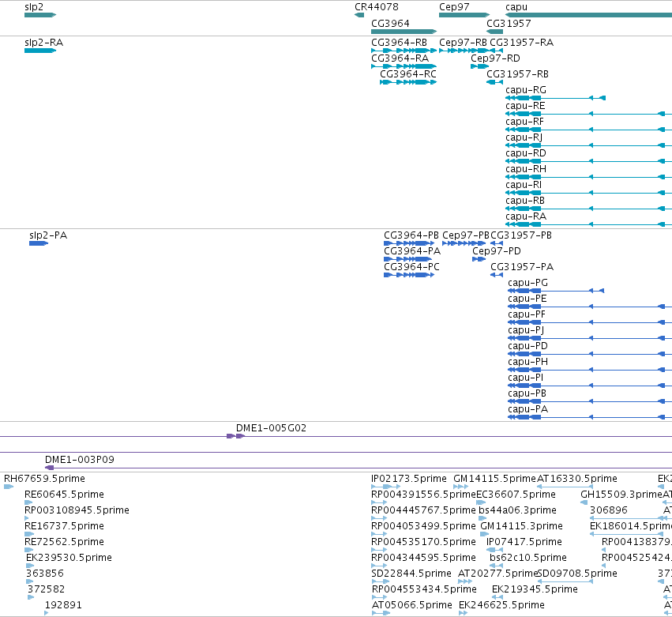
Task: Select transcript label CG3964-RA
Action: tap(400, 58)
